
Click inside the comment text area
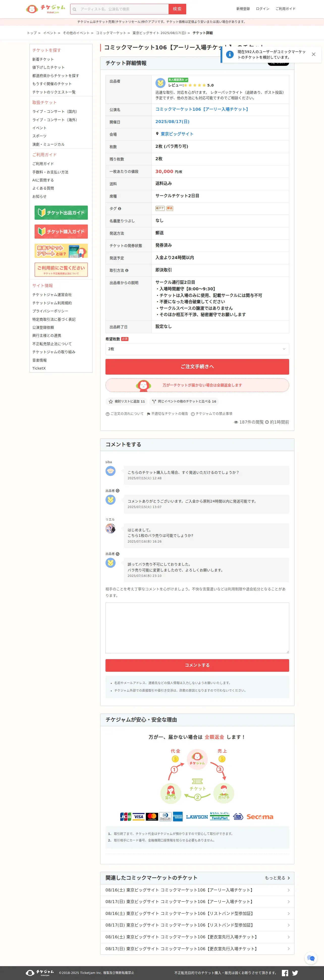point(197,628)
